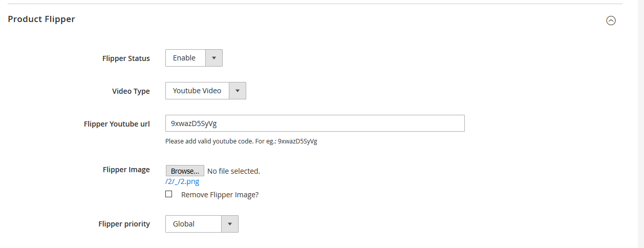Open the Video Type select showing Youtube Video
The width and height of the screenshot is (644, 248).
[x=197, y=91]
